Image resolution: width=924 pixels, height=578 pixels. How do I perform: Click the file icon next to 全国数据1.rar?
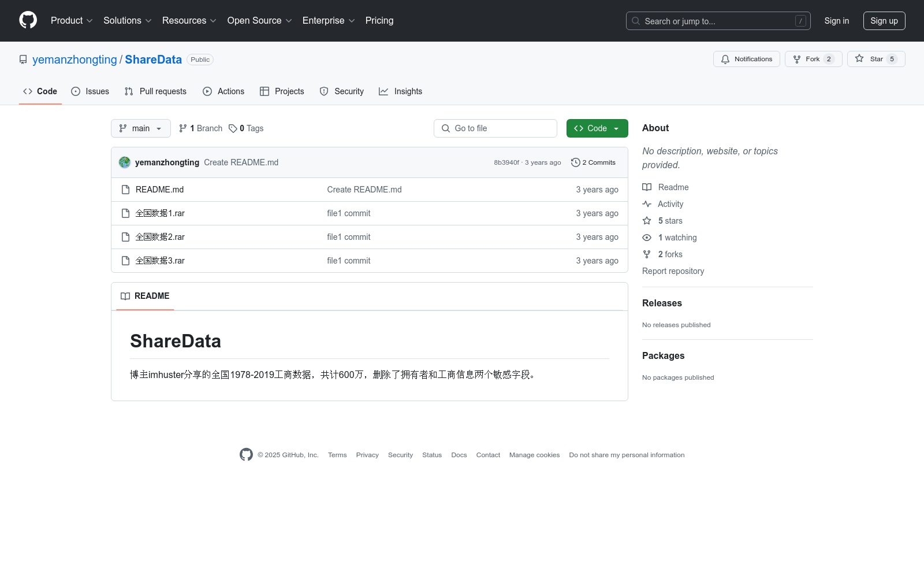tap(125, 213)
